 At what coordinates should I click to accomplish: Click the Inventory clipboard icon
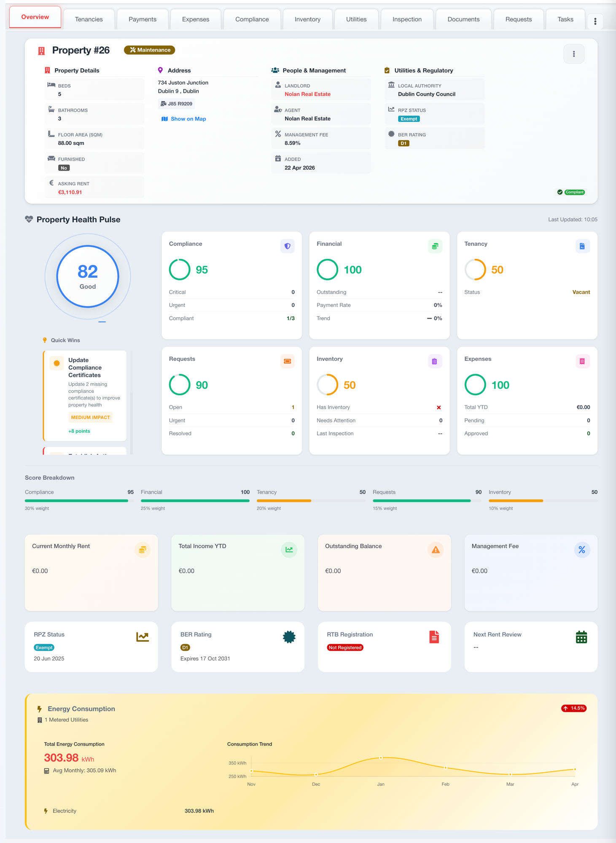pos(435,361)
